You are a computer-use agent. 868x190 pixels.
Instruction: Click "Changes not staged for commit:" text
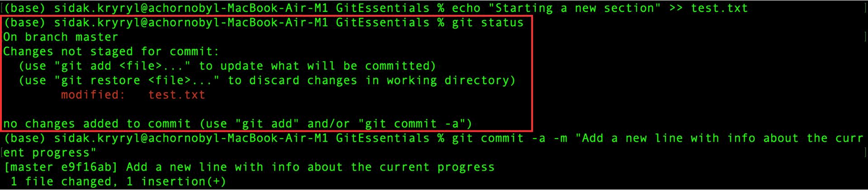point(111,51)
